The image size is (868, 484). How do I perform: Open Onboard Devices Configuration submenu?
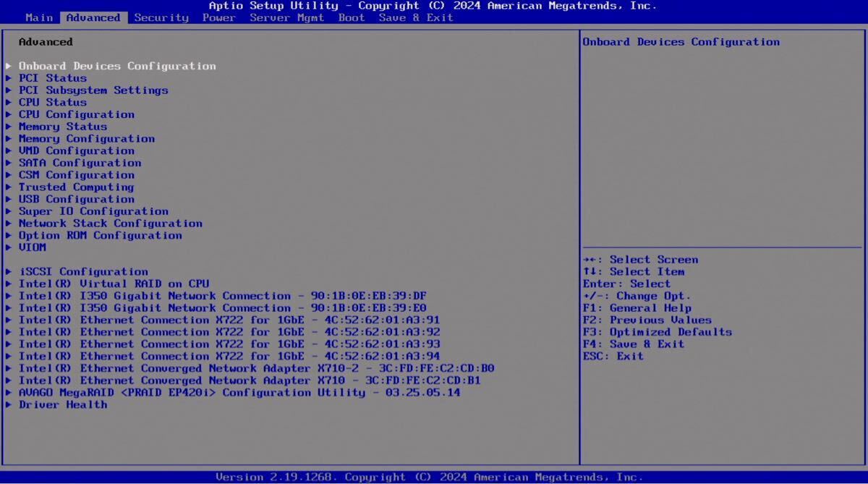click(117, 66)
